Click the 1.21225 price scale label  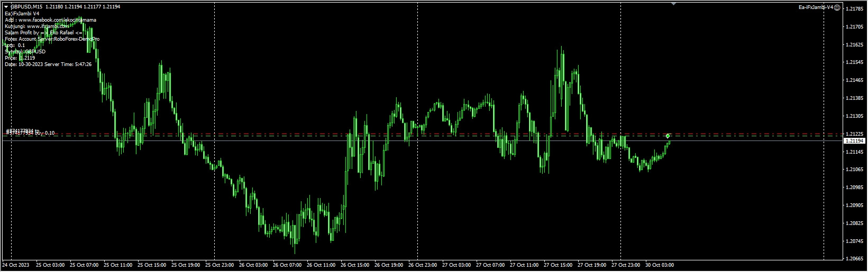[x=854, y=134]
